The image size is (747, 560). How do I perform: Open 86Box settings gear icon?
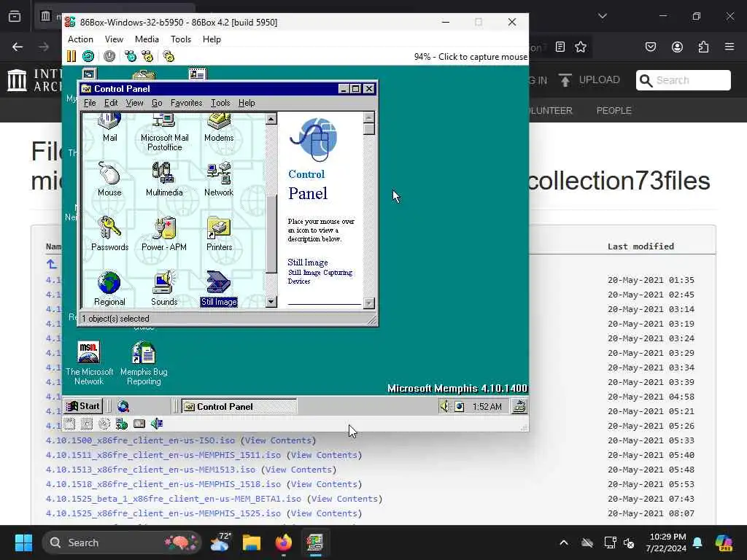pyautogui.click(x=169, y=56)
